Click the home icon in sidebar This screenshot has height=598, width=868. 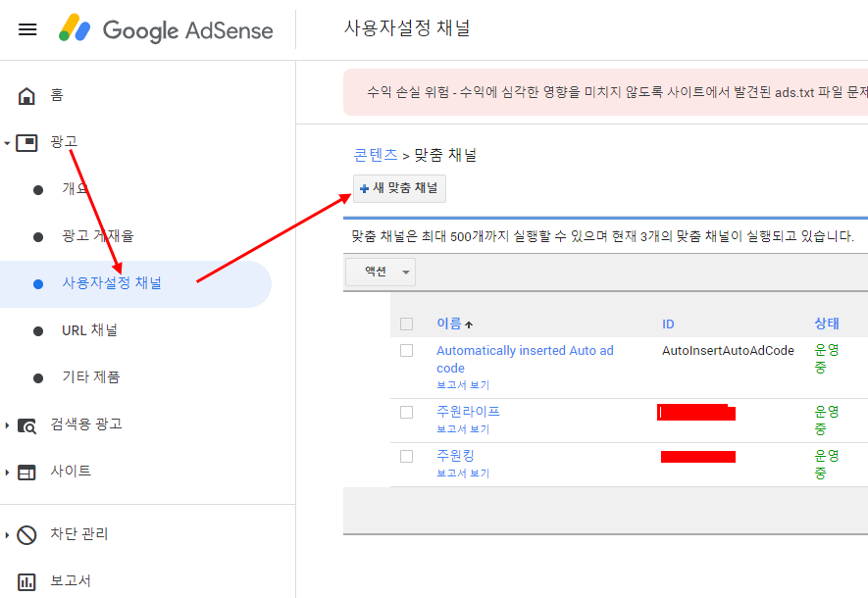pos(26,96)
